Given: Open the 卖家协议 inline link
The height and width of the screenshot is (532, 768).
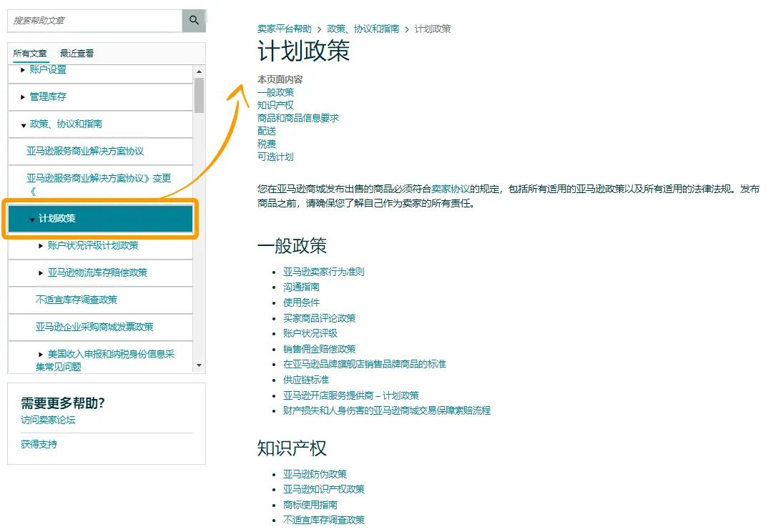Looking at the screenshot, I should click(x=451, y=189).
